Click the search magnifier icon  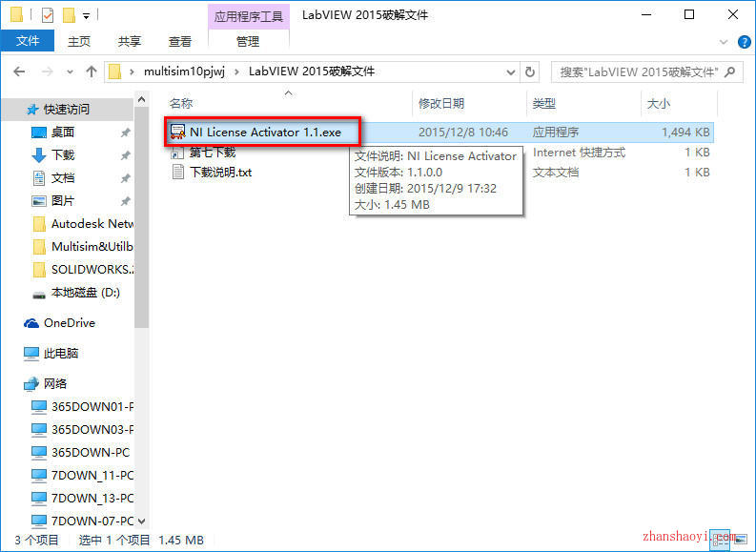click(x=730, y=72)
